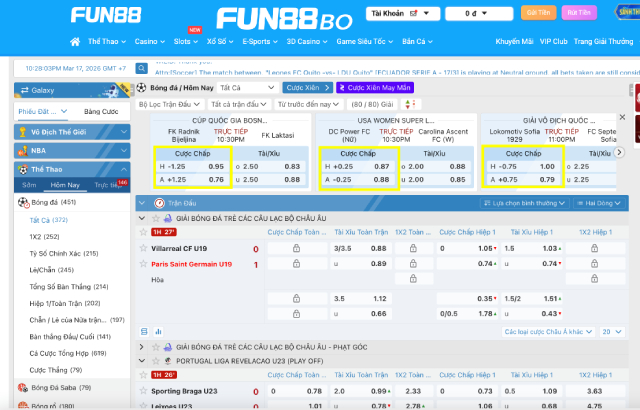
Task: Open the Slots menu
Action: (186, 42)
